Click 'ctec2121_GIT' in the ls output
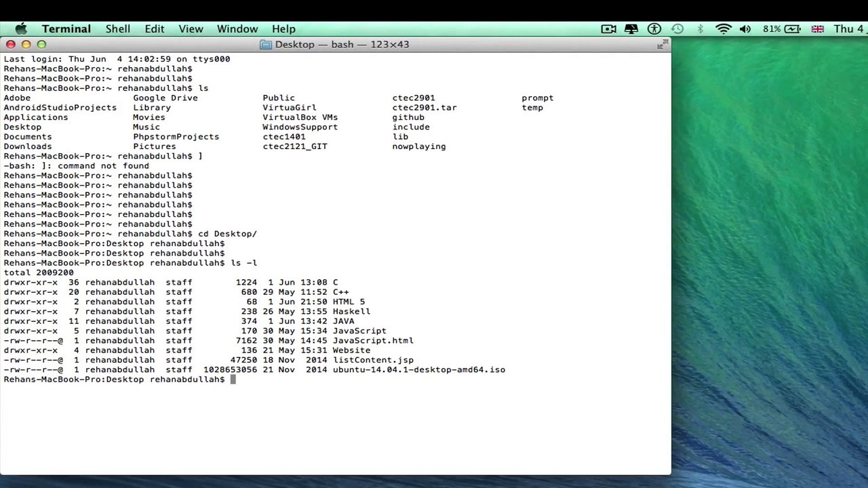868x488 pixels. (x=295, y=146)
